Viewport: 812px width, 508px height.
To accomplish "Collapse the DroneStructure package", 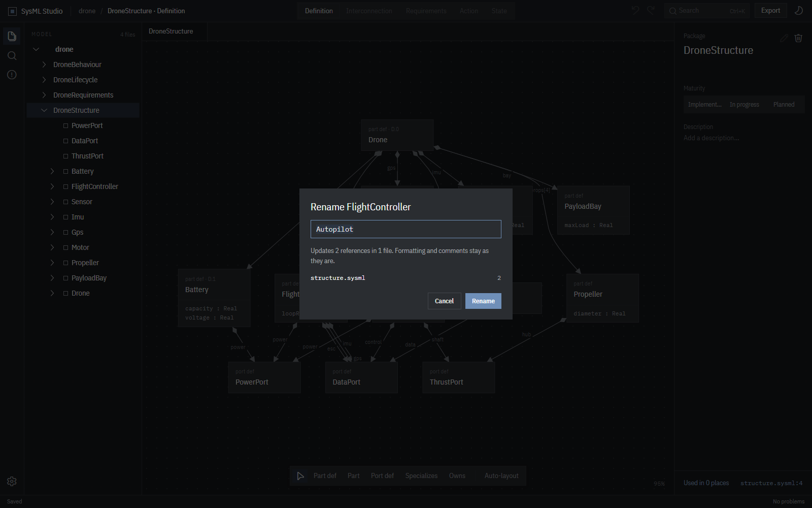I will (44, 110).
